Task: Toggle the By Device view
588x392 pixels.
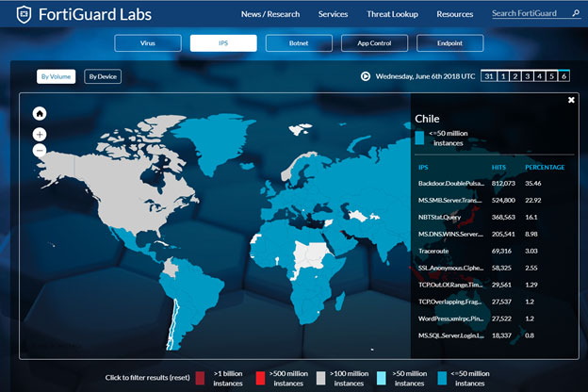Action: click(103, 76)
